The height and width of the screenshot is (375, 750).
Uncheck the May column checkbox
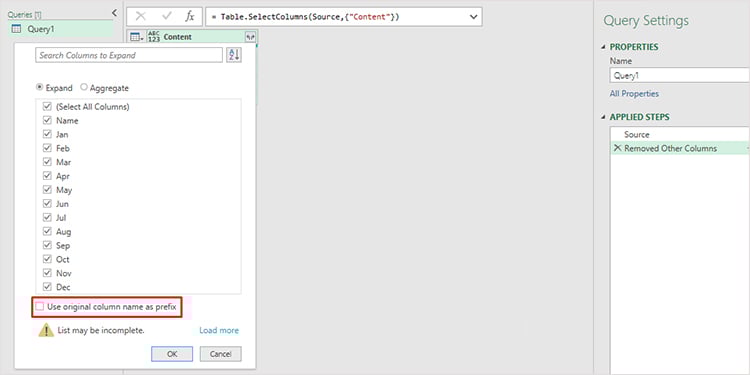[x=47, y=190]
